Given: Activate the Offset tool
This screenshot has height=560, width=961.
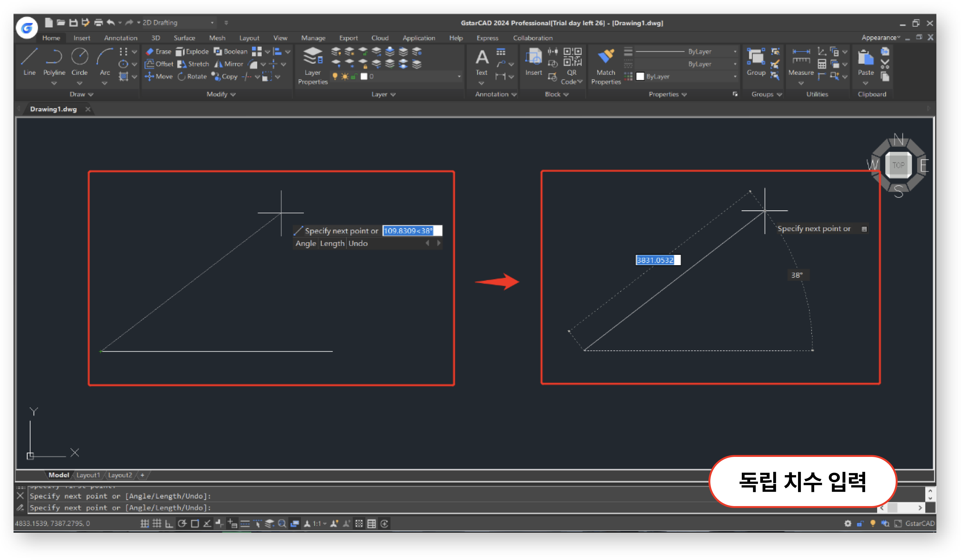Looking at the screenshot, I should [159, 64].
